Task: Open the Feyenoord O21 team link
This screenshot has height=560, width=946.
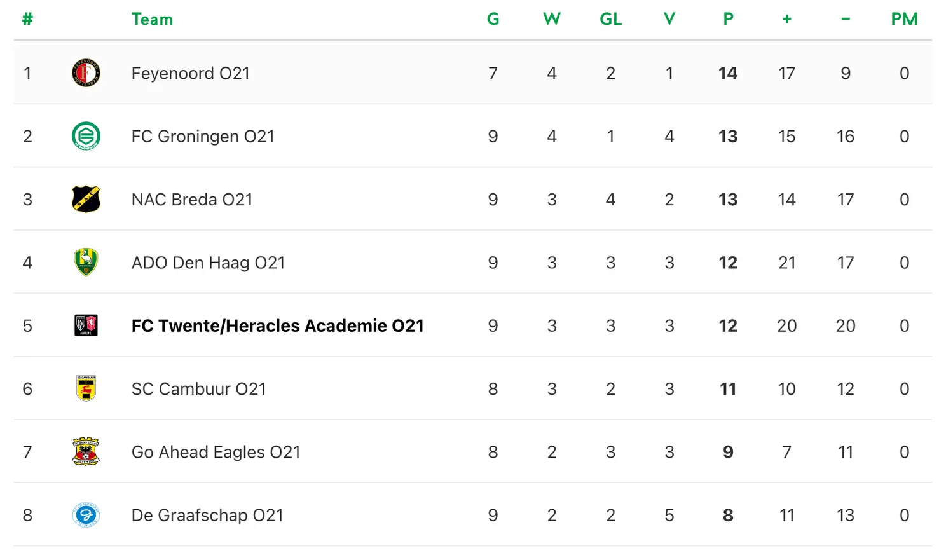Action: pos(190,74)
